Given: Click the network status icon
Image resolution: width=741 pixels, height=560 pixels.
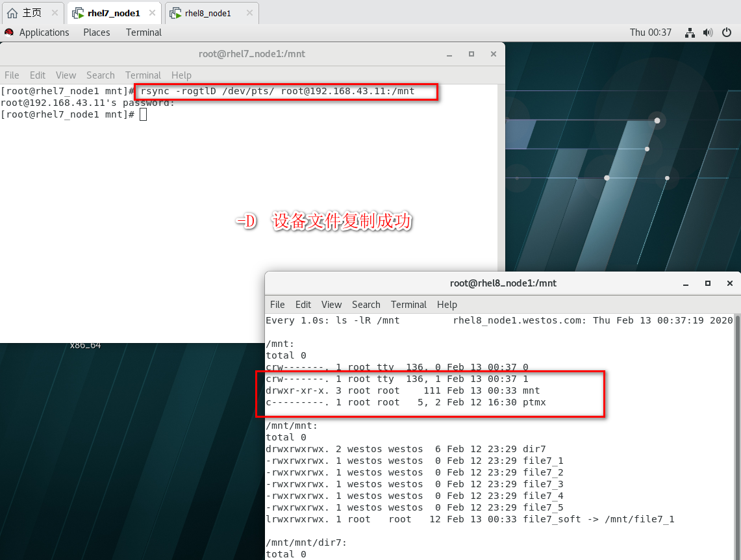Looking at the screenshot, I should pyautogui.click(x=690, y=32).
